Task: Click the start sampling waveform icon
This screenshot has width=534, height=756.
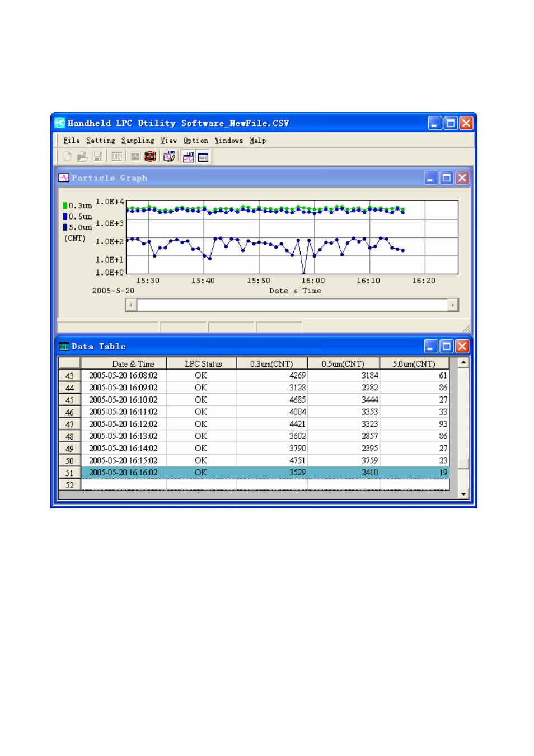Action: 135,157
